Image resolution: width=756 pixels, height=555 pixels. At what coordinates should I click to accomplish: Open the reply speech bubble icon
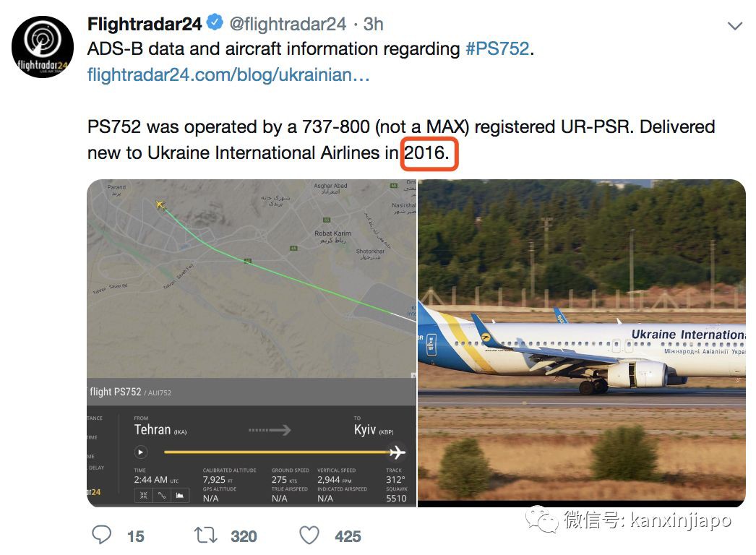102,535
